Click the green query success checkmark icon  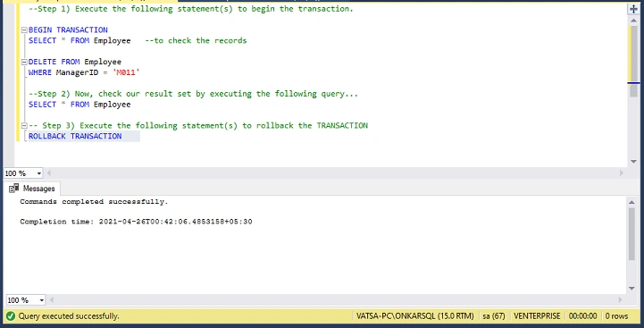[x=11, y=316]
